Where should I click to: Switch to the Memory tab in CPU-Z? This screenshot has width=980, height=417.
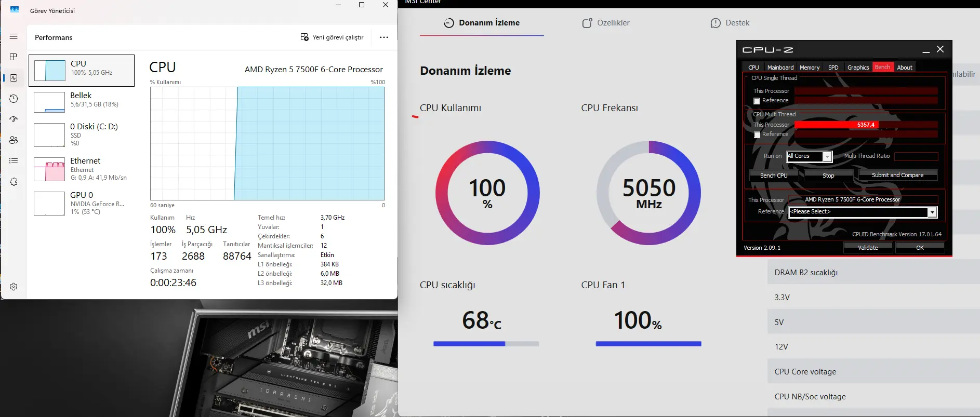[x=809, y=68]
